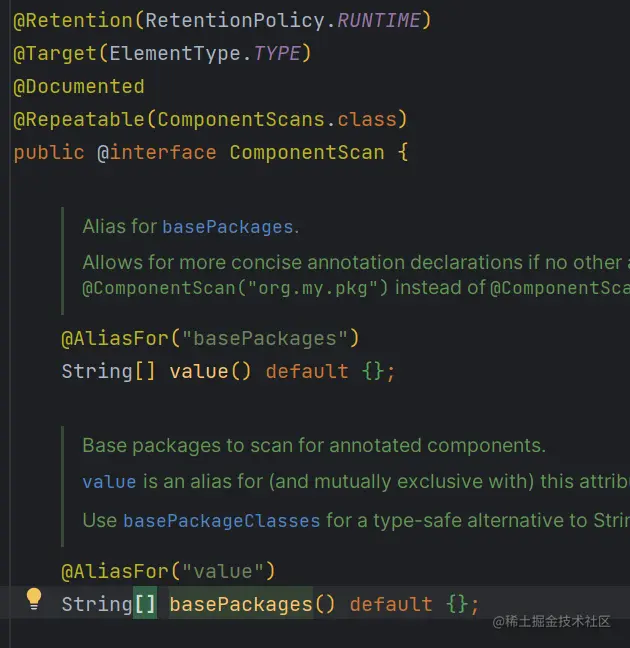The width and height of the screenshot is (630, 648).
Task: Select the "basePackages" string literal
Action: (265, 339)
